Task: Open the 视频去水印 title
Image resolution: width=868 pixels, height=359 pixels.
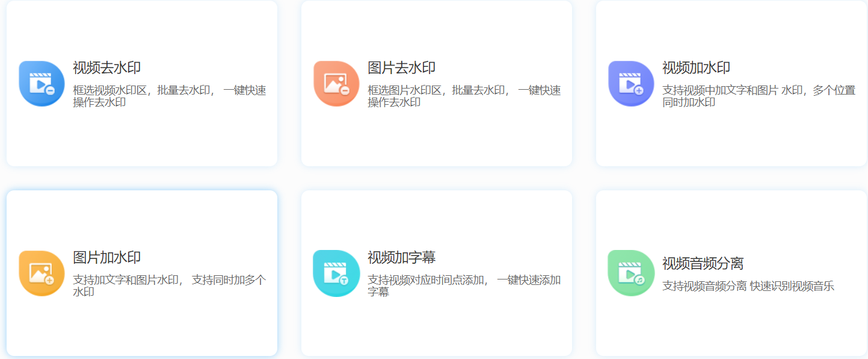Action: coord(107,68)
